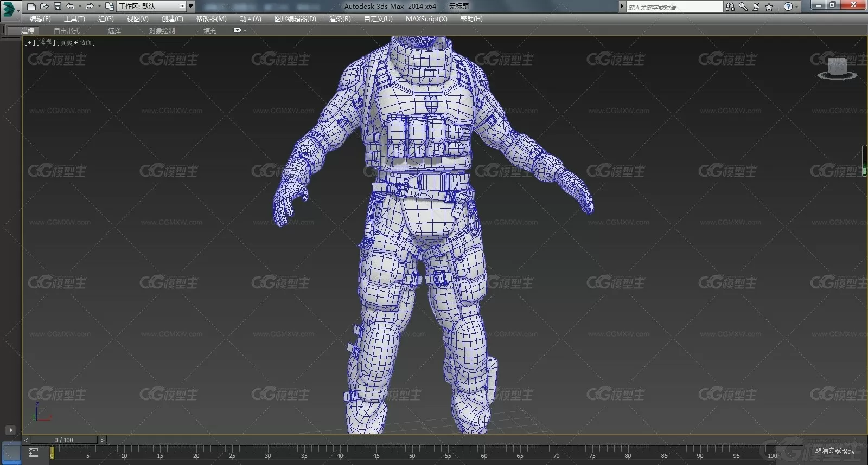Open redo history dropdown arrow
Viewport: 868px width, 465px height.
point(99,7)
